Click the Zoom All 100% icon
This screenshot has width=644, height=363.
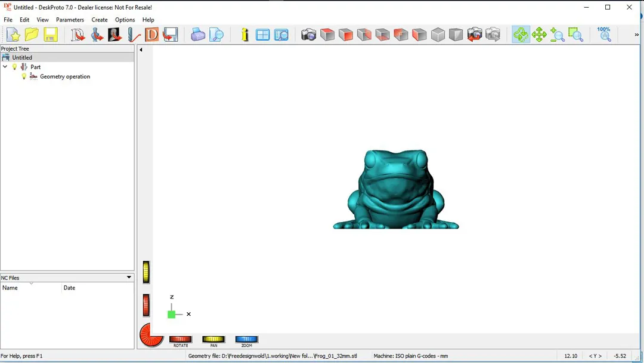[x=604, y=35]
